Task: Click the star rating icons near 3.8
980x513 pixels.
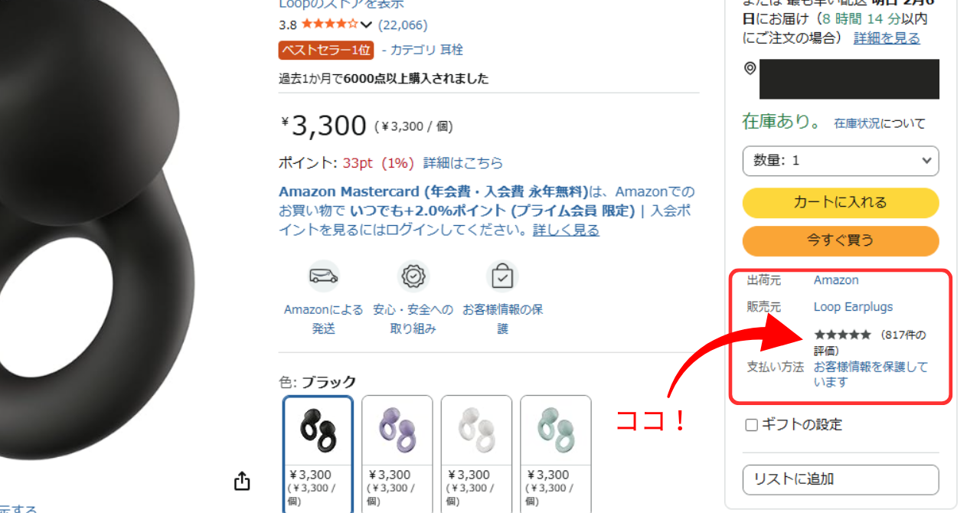Action: (x=330, y=25)
